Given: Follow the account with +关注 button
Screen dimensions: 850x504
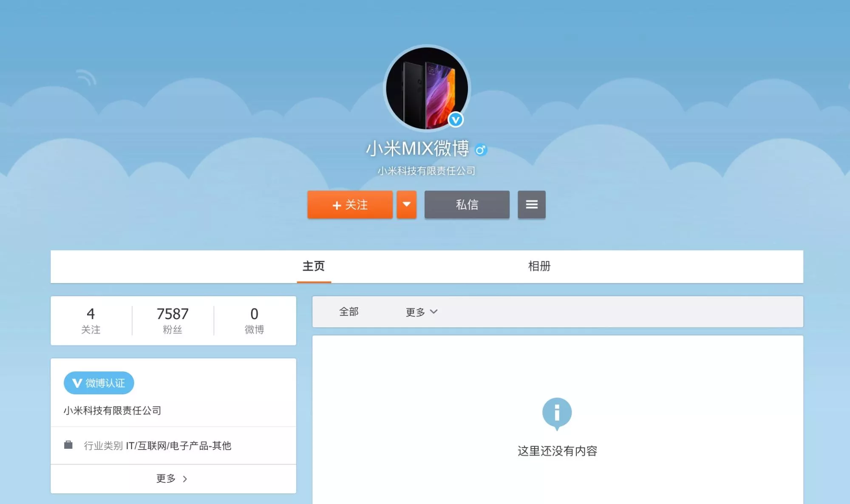Looking at the screenshot, I should pos(350,205).
